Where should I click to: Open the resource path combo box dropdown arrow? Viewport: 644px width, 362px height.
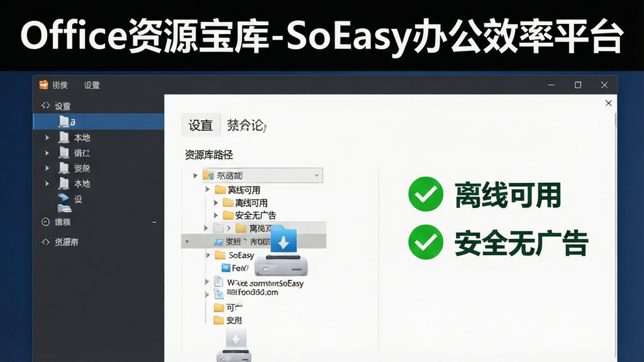click(x=317, y=176)
